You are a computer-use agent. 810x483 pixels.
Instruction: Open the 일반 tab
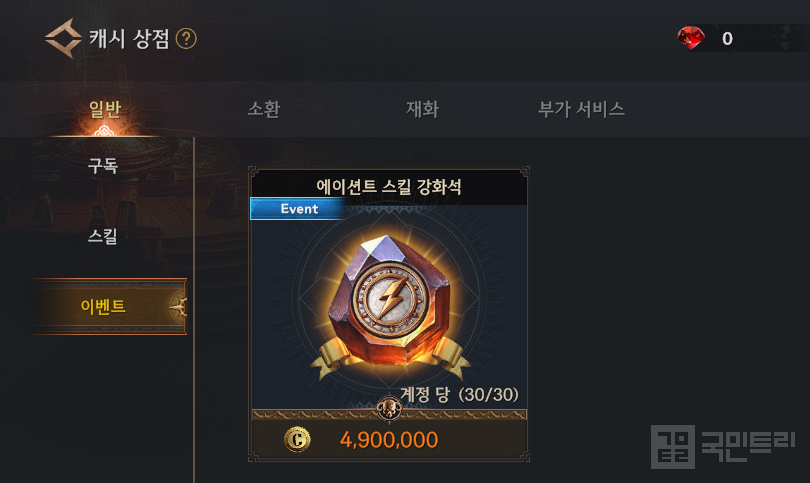(x=105, y=109)
